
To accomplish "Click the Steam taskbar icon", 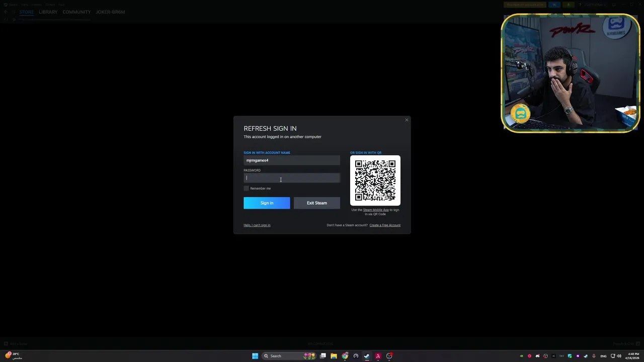I will [367, 356].
